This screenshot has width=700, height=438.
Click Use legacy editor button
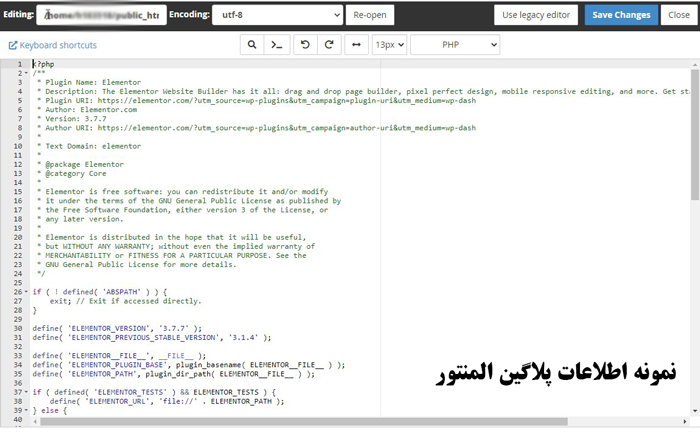tap(536, 15)
